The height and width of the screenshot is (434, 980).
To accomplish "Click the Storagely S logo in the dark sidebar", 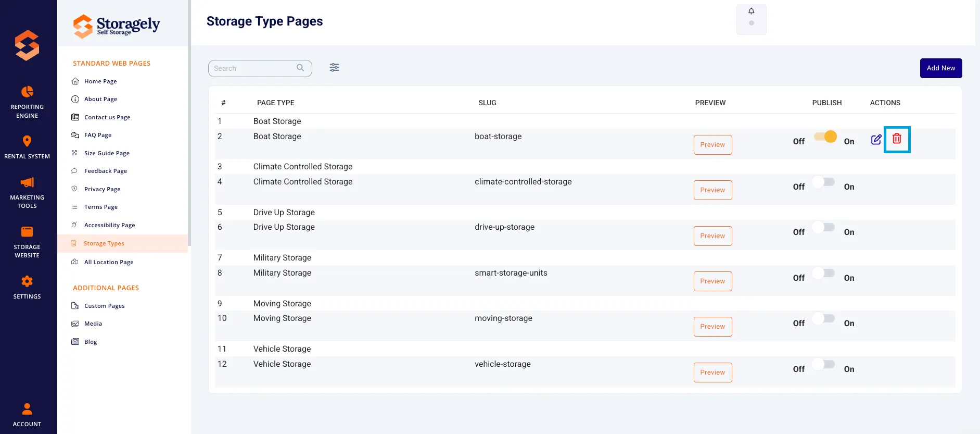I will click(27, 45).
